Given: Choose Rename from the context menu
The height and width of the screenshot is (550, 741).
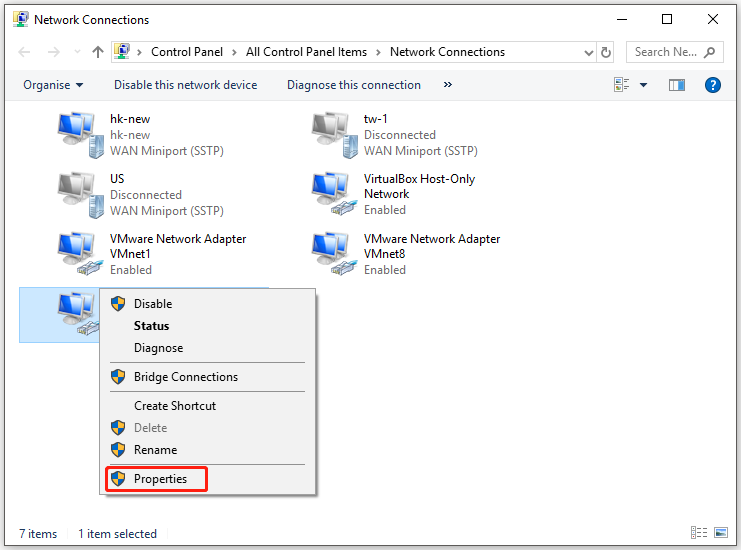Looking at the screenshot, I should (207, 449).
